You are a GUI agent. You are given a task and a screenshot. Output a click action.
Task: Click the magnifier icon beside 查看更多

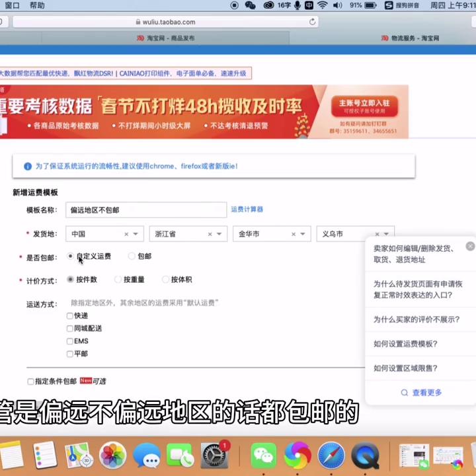pos(404,393)
